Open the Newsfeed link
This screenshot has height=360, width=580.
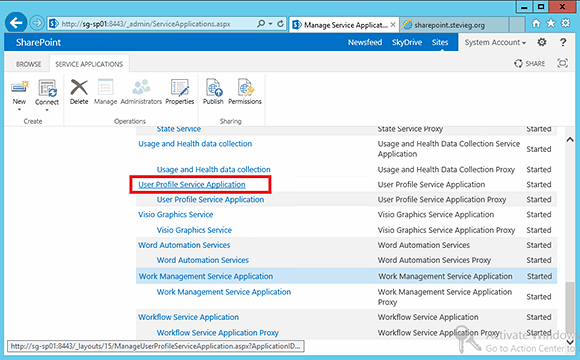point(365,43)
